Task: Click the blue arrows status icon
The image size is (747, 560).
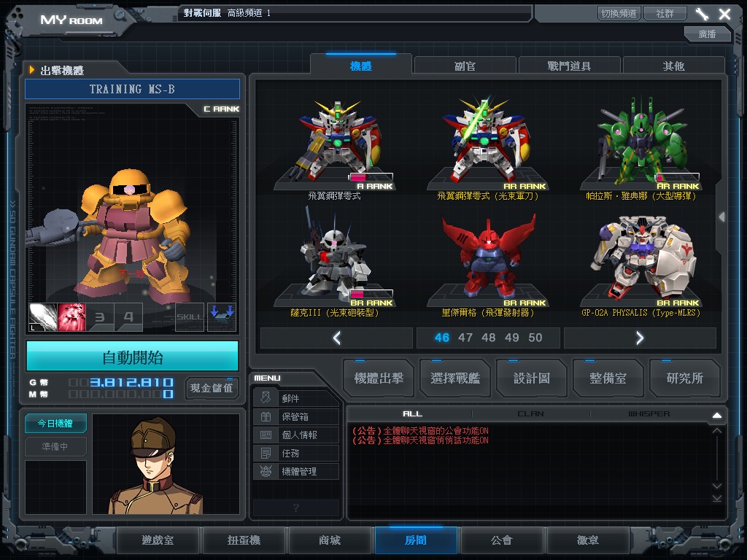Action: [x=222, y=317]
